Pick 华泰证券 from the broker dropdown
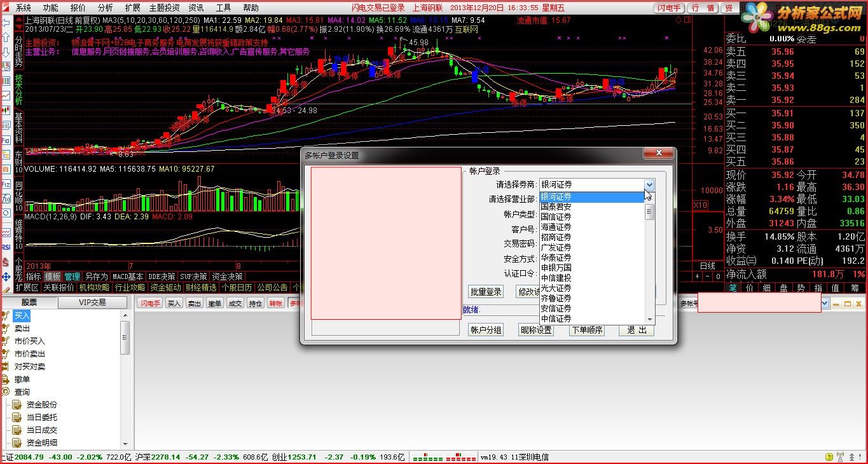 click(556, 257)
